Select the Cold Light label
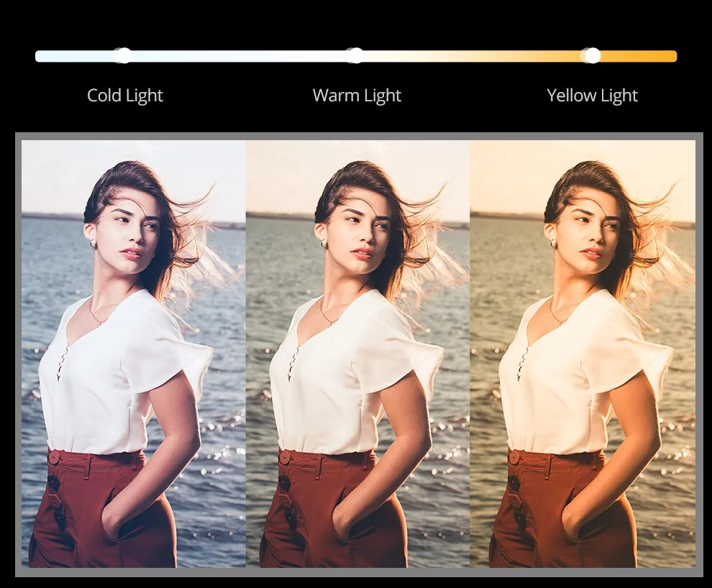The width and height of the screenshot is (712, 588). [x=125, y=96]
